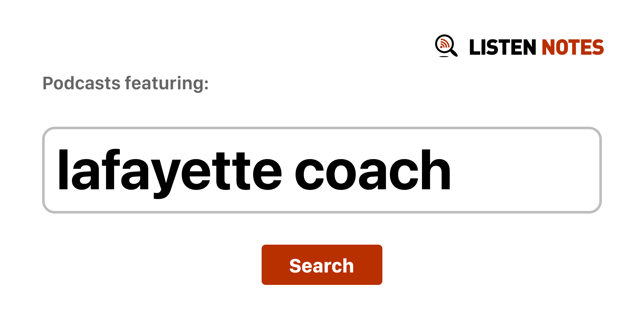Image resolution: width=644 pixels, height=322 pixels.
Task: Click the word "Search" on the red button
Action: tap(321, 266)
